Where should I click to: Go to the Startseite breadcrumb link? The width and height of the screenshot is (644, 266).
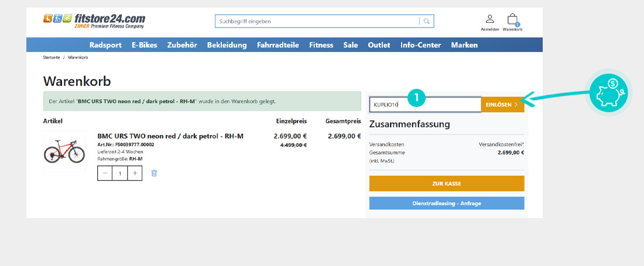tap(52, 57)
